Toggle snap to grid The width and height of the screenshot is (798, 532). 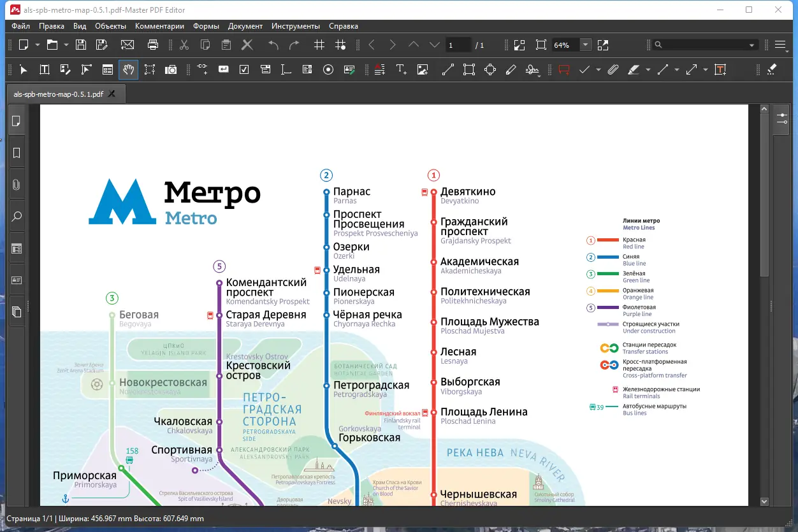click(x=341, y=45)
